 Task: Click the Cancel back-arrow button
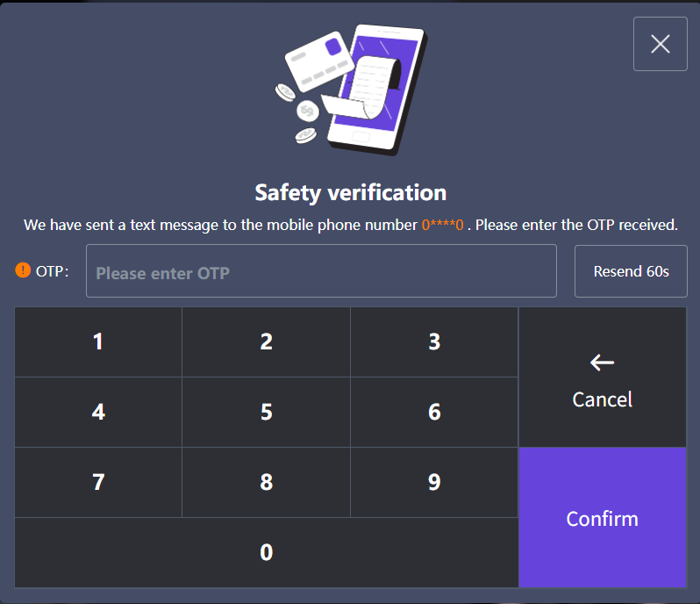[x=602, y=377]
